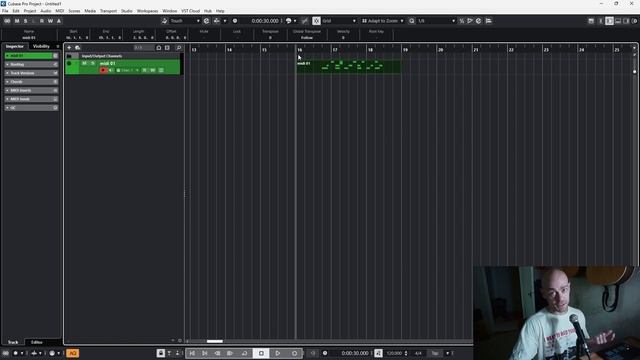
Task: Open the 1/8 quantize preset dropdown
Action: 436,21
